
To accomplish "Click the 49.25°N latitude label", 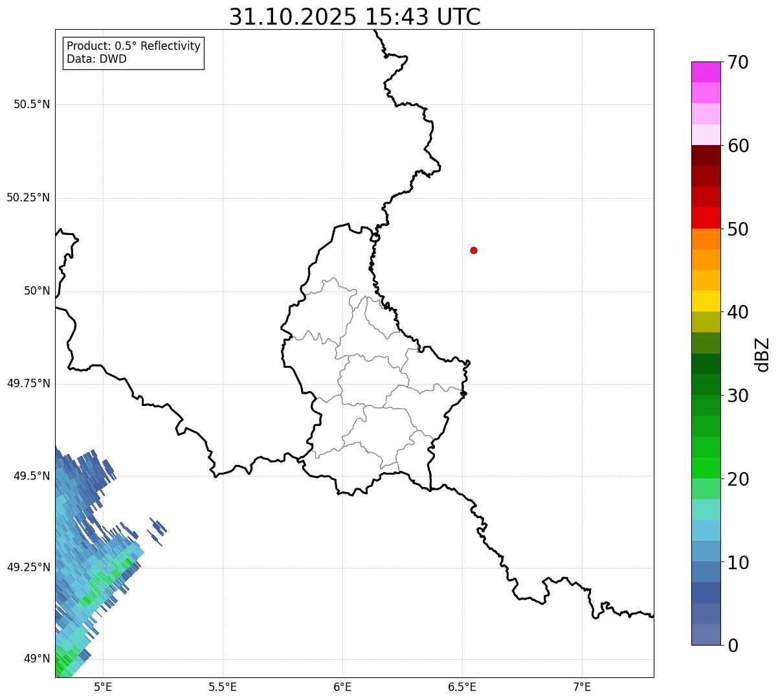I will pyautogui.click(x=28, y=567).
